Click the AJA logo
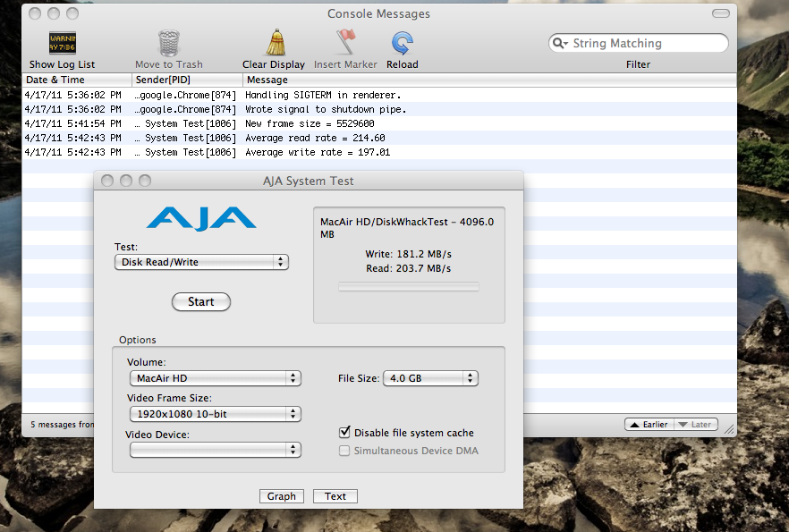This screenshot has height=532, width=789. click(x=201, y=218)
